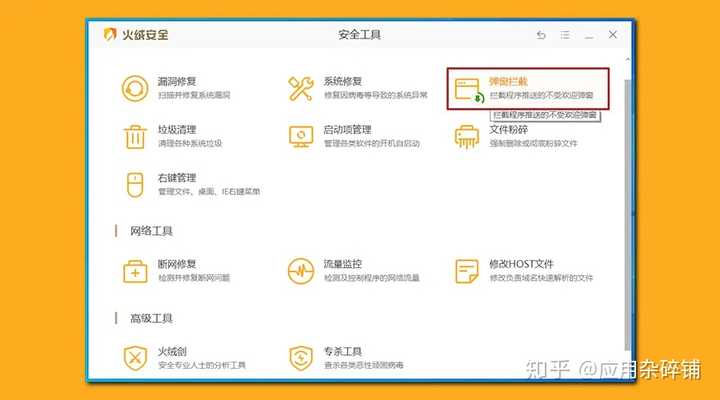Click the 弹窗拦截 title text
Image resolution: width=720 pixels, height=400 pixels.
click(x=508, y=82)
